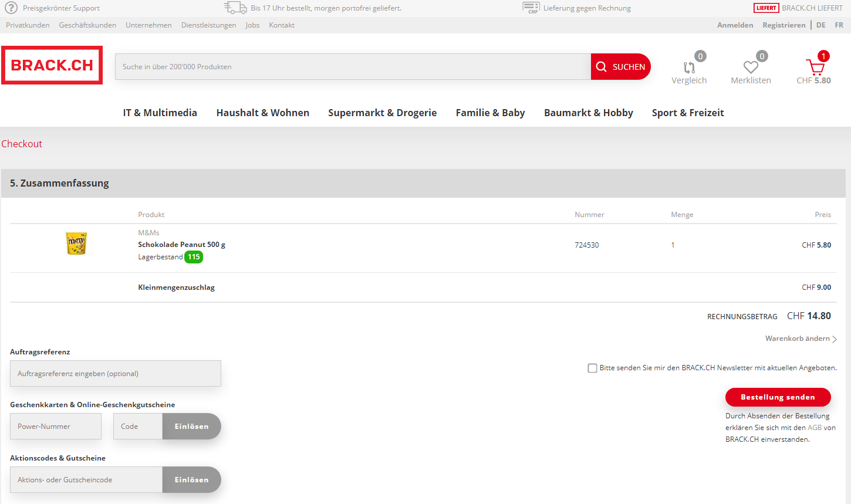The image size is (851, 504).
Task: Open Supermarkt & Drogerie menu
Action: tap(382, 113)
